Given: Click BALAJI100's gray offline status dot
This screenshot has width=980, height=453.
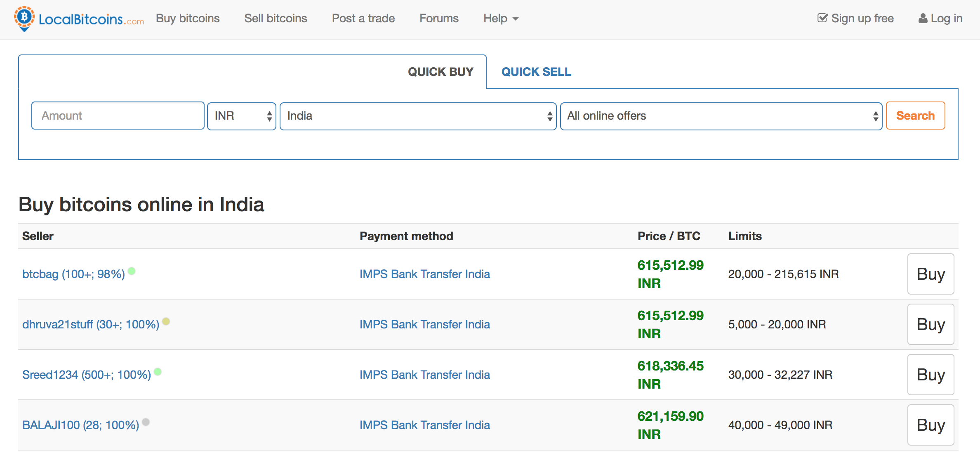Looking at the screenshot, I should pyautogui.click(x=146, y=422).
